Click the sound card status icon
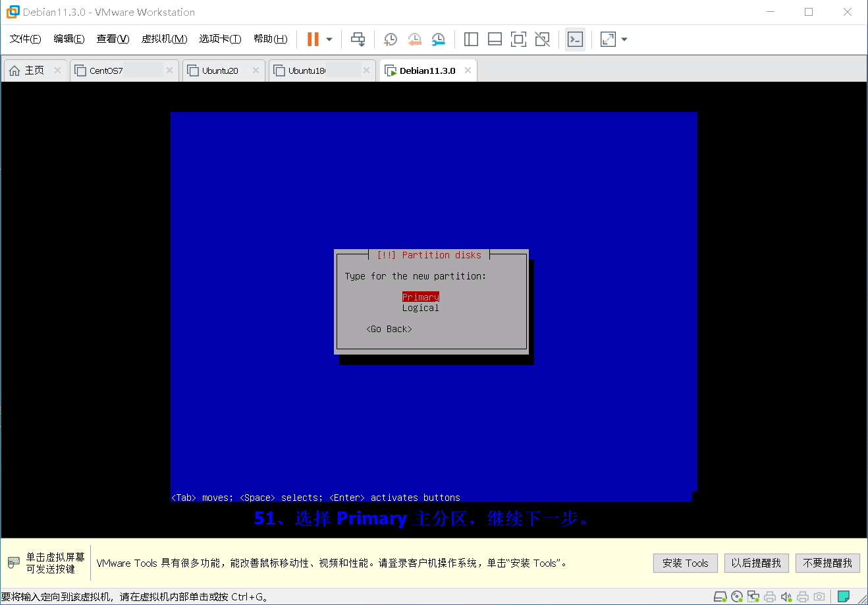Image resolution: width=868 pixels, height=605 pixels. (786, 597)
